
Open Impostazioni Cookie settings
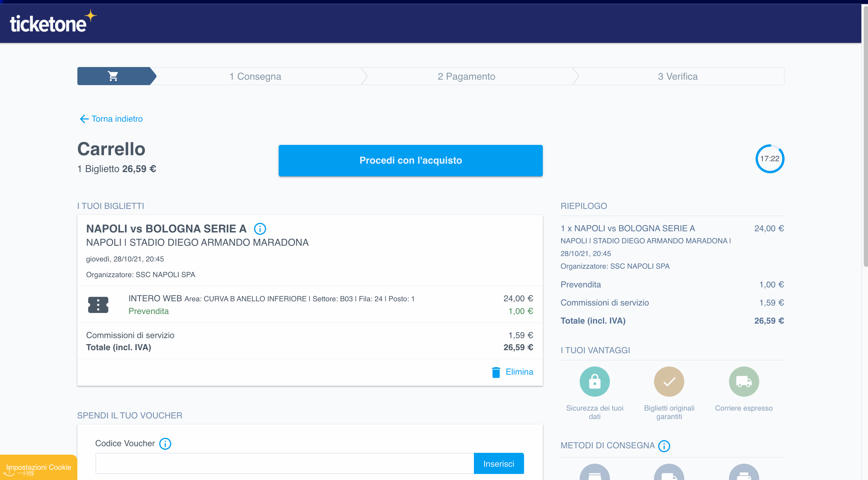38,467
